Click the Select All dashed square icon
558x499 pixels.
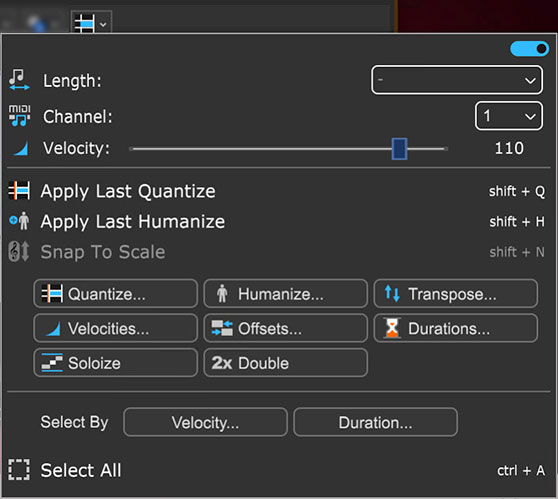tap(19, 470)
